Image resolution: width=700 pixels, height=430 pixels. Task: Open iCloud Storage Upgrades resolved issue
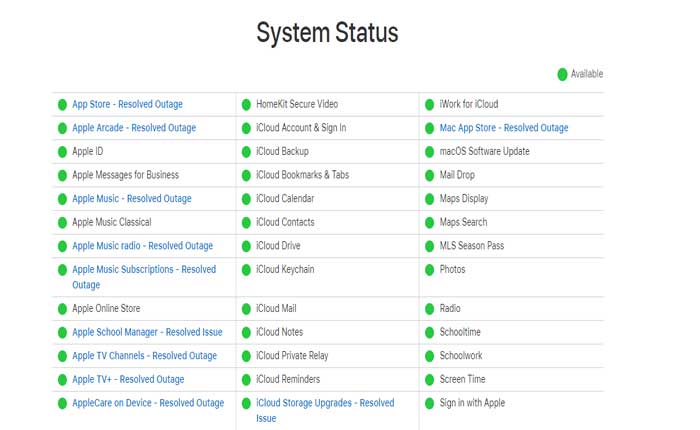coord(325,403)
